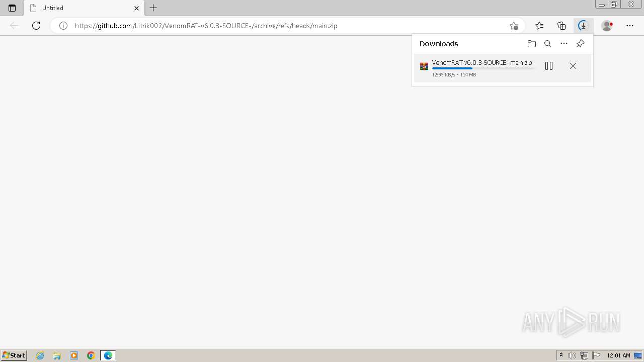The image size is (644, 362).
Task: Open Windows Media Player from taskbar
Action: pyautogui.click(x=74, y=355)
